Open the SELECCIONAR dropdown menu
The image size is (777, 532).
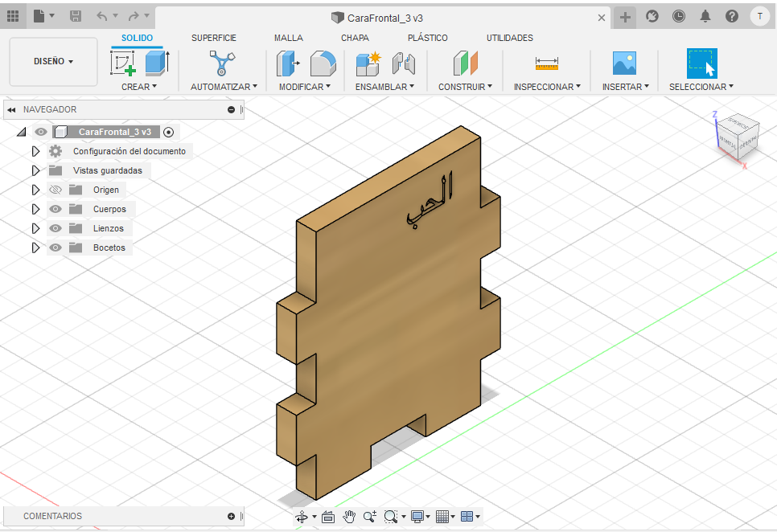coord(701,87)
